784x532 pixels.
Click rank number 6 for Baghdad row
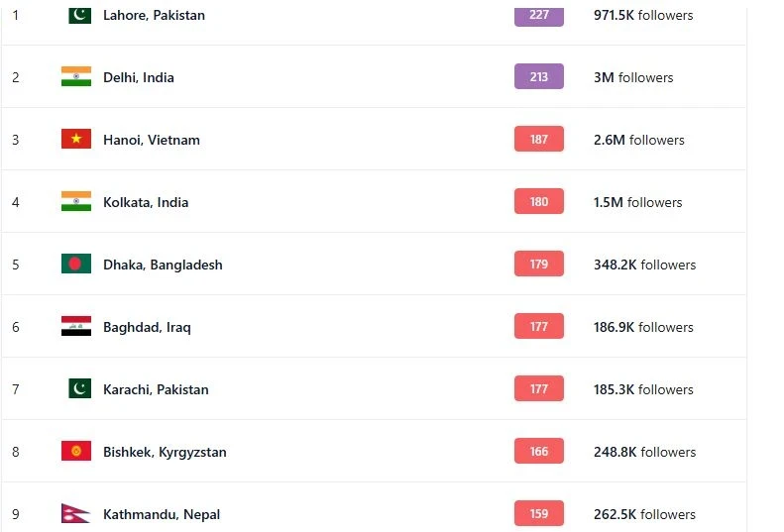[x=16, y=328]
